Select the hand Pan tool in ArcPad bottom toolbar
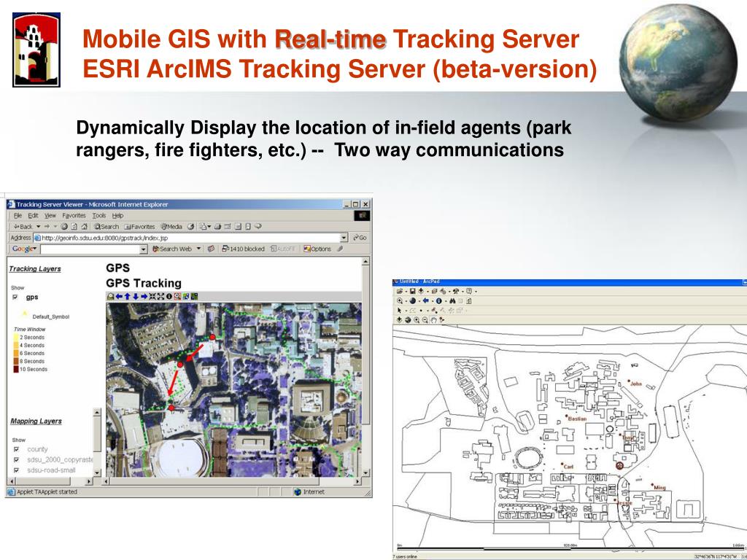This screenshot has height=560, width=747. point(433,320)
